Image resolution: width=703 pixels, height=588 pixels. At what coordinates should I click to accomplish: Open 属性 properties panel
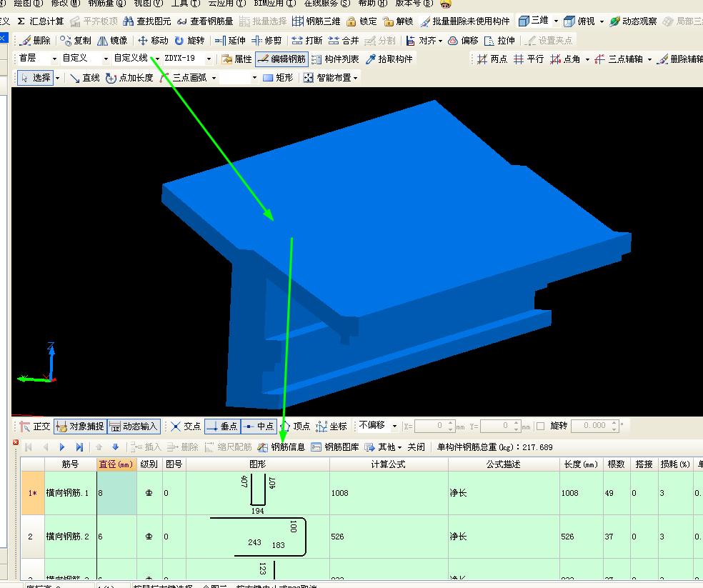click(x=236, y=59)
